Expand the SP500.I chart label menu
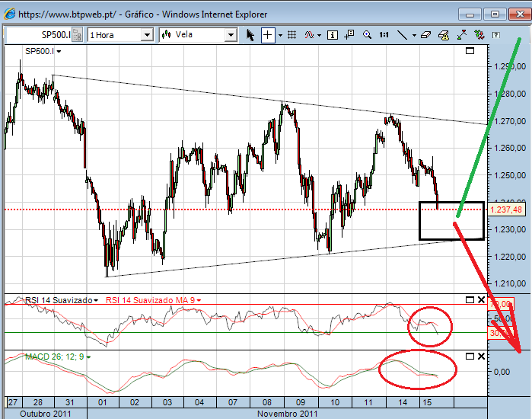This screenshot has width=532, height=419. (59, 52)
